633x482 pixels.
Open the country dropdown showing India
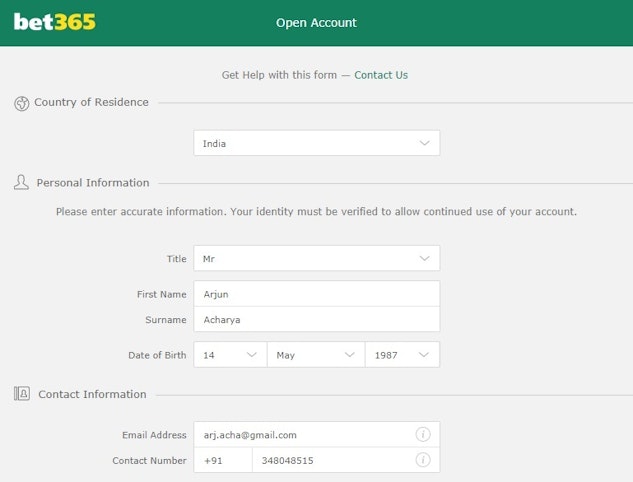(x=316, y=143)
